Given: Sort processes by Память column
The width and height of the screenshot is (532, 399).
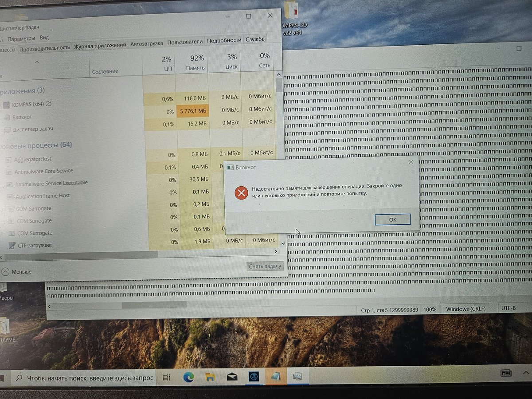Looking at the screenshot, I should pyautogui.click(x=192, y=63).
